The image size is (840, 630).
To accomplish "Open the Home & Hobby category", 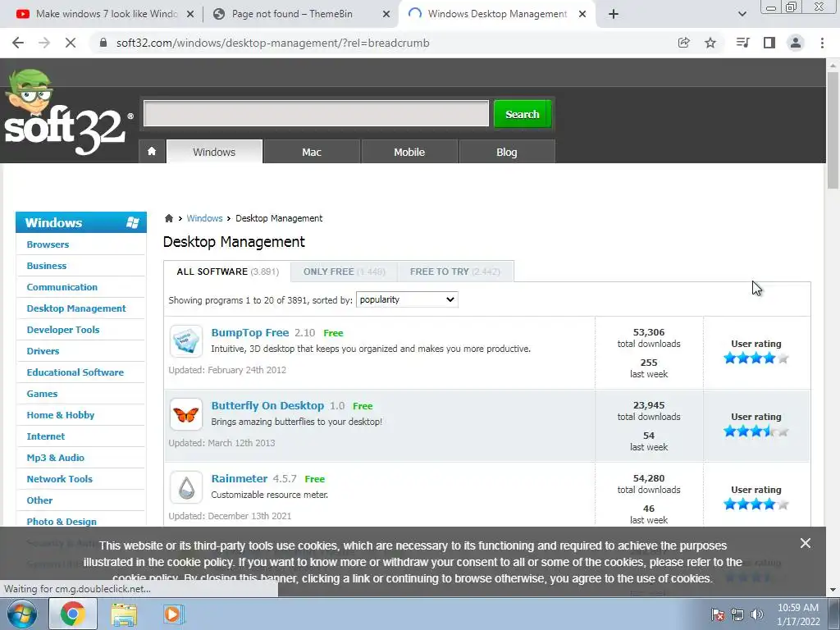I will 61,415.
